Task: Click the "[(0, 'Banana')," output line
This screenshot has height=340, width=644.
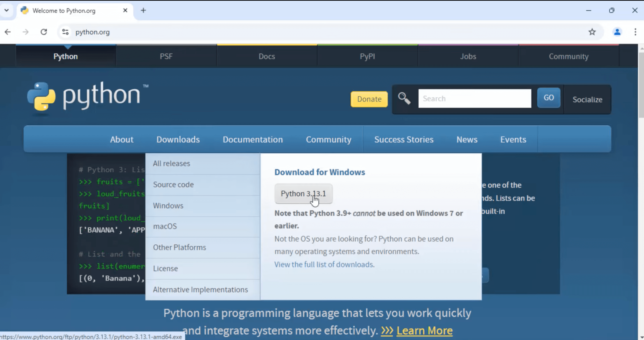Action: (x=112, y=278)
